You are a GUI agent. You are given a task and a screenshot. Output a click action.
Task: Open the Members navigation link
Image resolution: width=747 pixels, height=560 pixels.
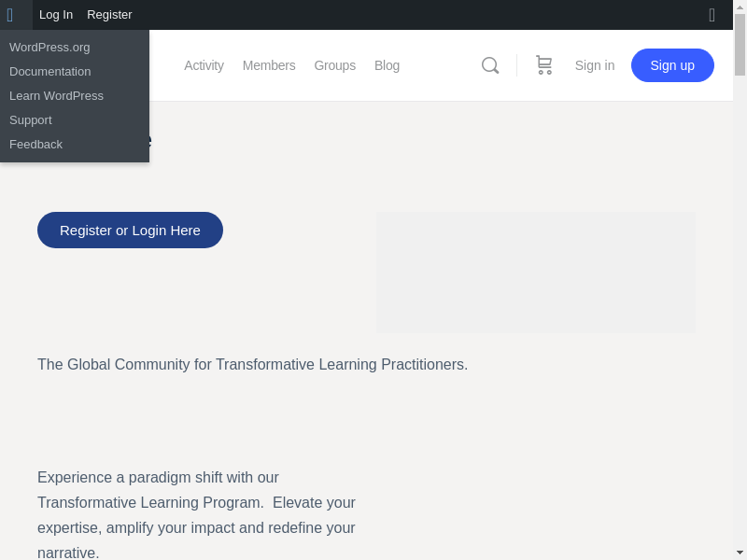(269, 65)
